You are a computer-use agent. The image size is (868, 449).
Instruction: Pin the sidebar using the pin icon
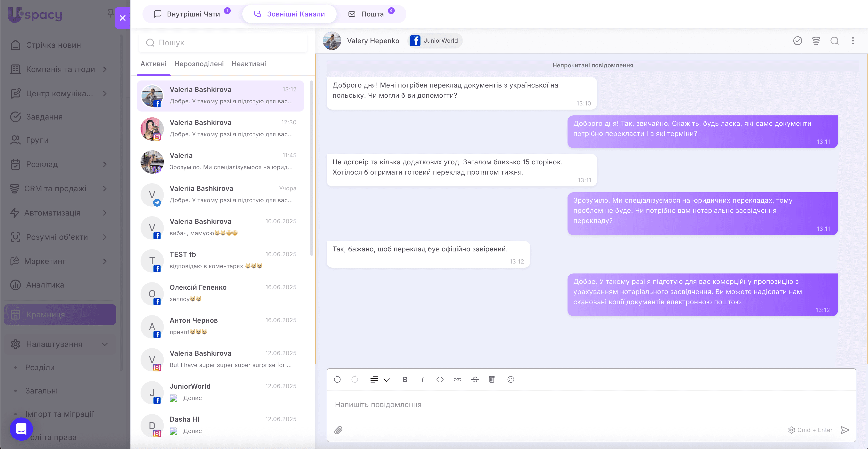tap(110, 14)
